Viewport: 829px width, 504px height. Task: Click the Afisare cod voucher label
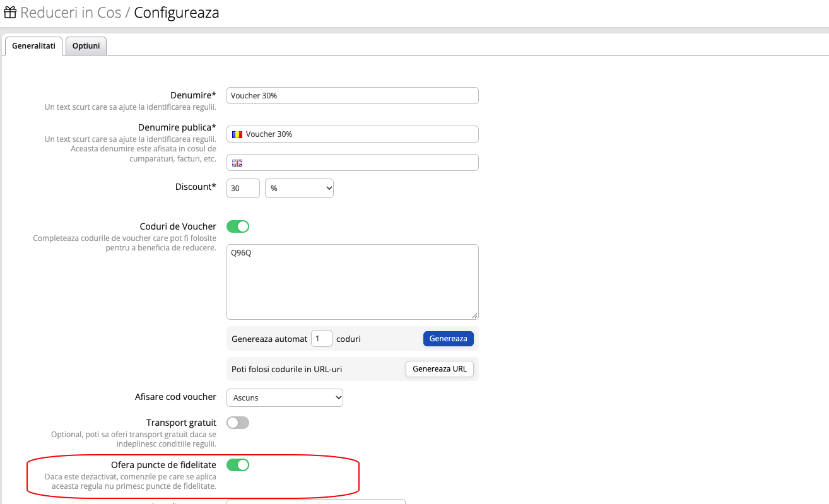tap(175, 397)
